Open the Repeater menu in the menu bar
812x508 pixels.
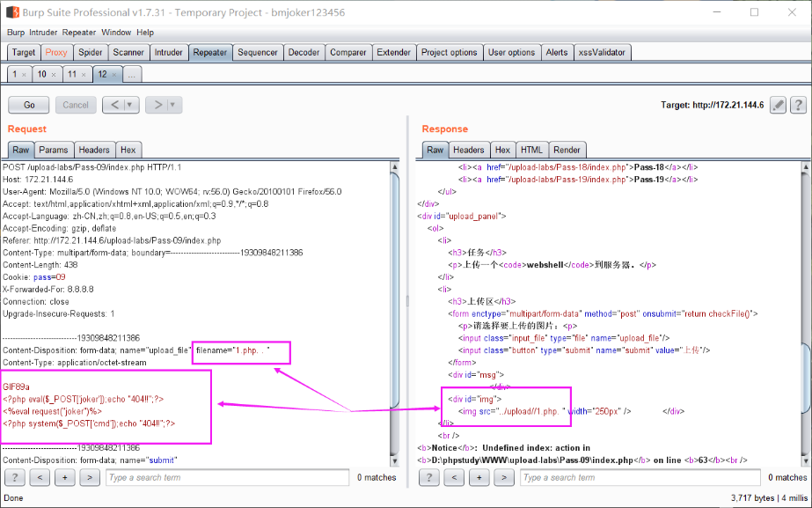click(78, 33)
